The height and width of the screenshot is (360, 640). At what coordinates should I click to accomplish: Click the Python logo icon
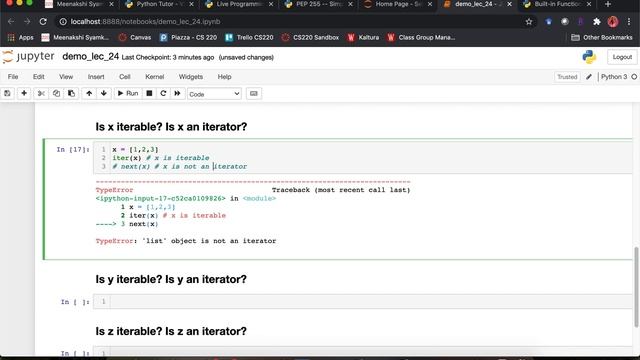click(x=589, y=57)
